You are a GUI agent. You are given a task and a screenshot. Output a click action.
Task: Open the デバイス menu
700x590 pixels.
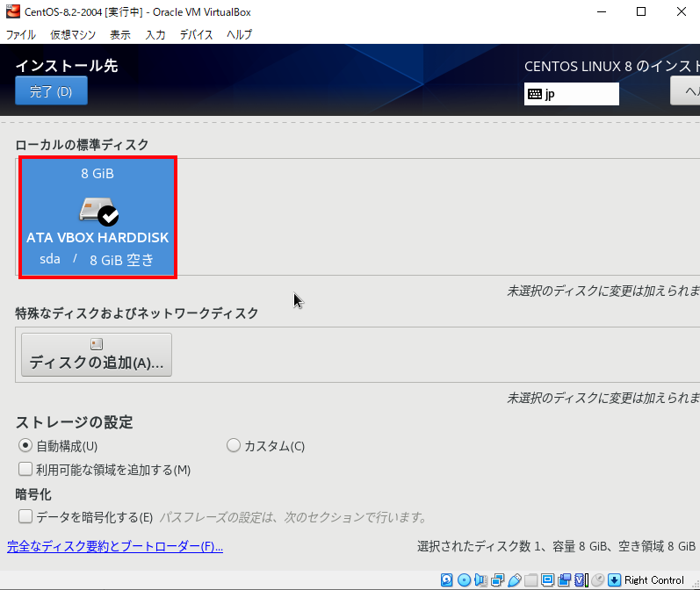[x=196, y=34]
